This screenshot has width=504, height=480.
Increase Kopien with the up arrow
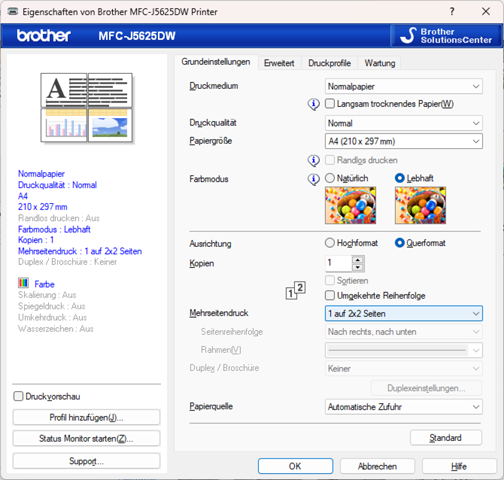coord(358,260)
